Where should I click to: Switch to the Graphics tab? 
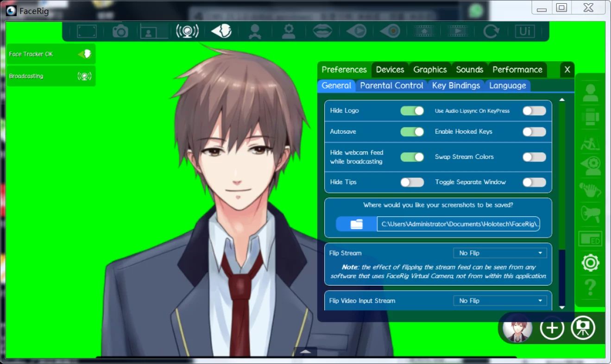coord(430,69)
